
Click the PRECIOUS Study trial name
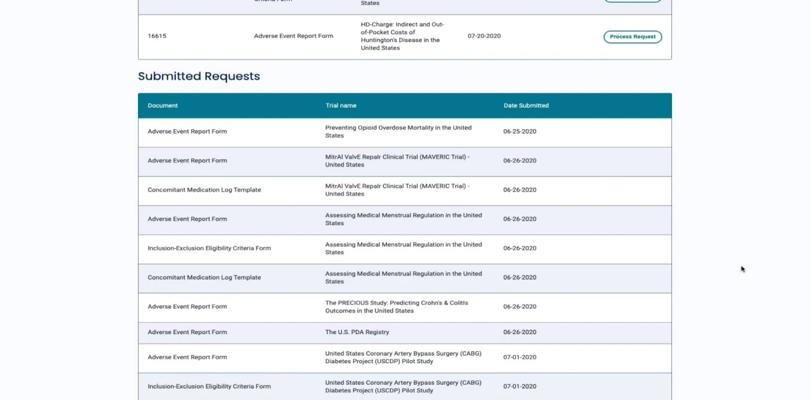396,307
